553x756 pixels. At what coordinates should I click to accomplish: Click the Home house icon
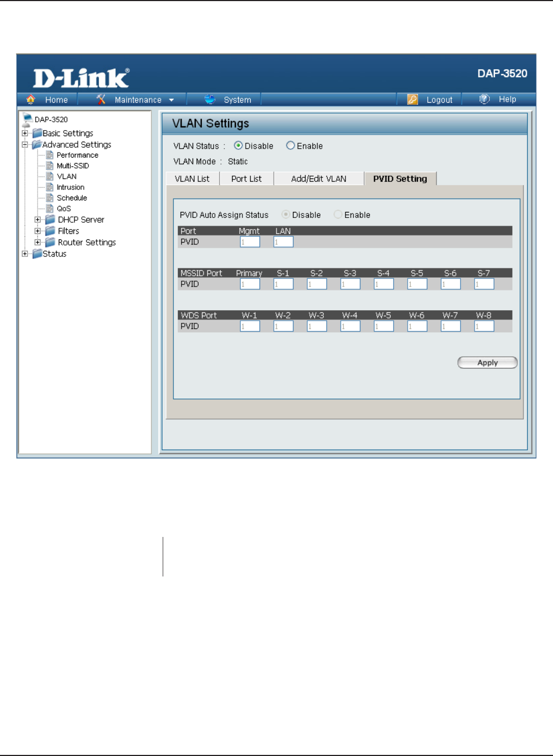[31, 99]
